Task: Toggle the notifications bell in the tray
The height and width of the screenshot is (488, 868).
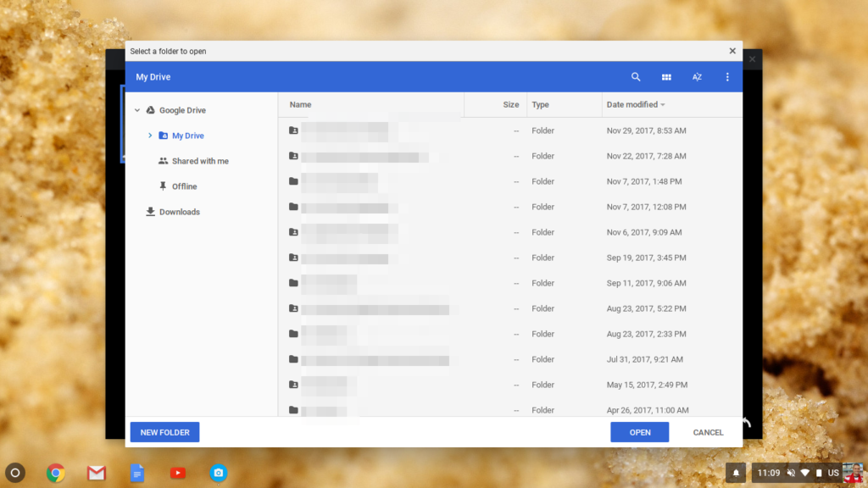Action: point(736,472)
